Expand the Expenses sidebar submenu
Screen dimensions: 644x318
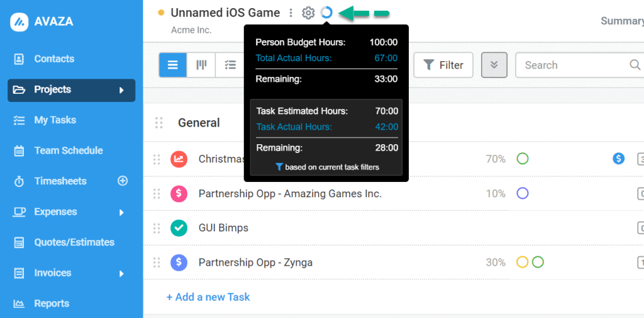click(121, 212)
